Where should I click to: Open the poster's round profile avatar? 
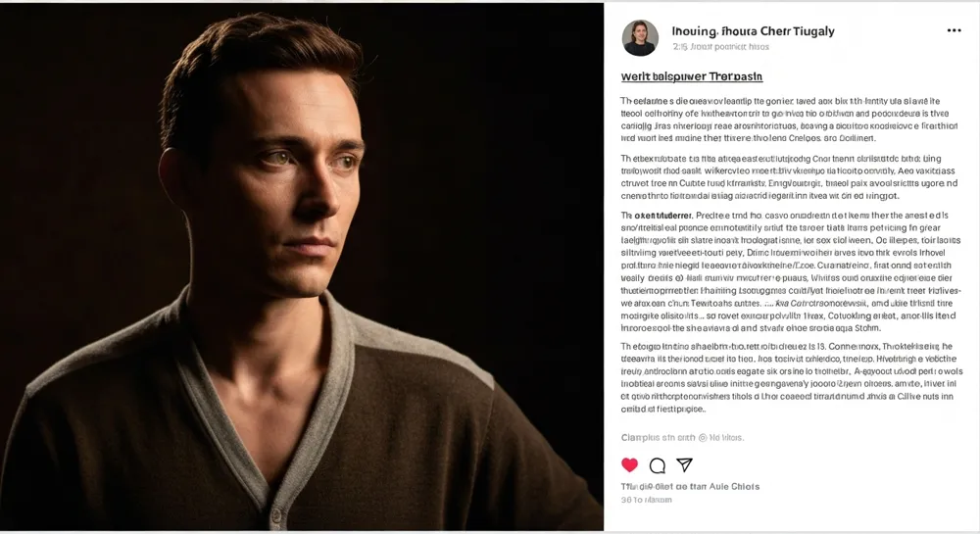640,38
